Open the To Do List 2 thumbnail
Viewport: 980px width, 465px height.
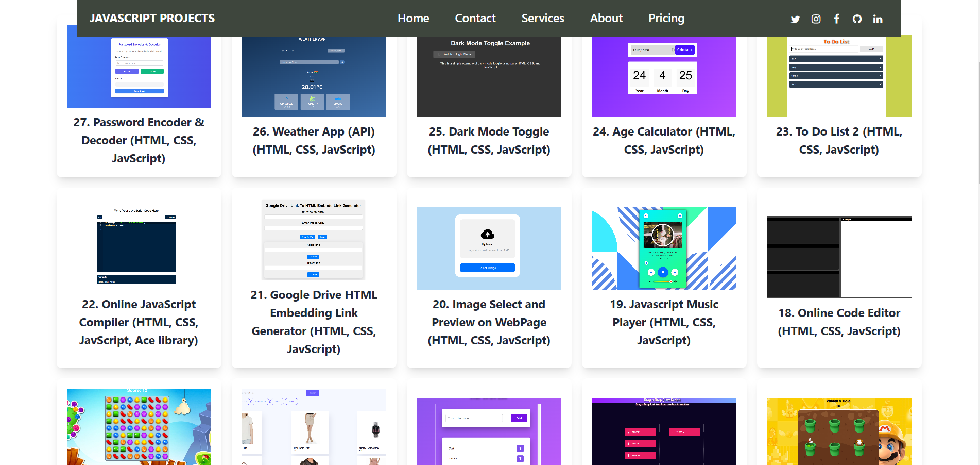point(839,77)
